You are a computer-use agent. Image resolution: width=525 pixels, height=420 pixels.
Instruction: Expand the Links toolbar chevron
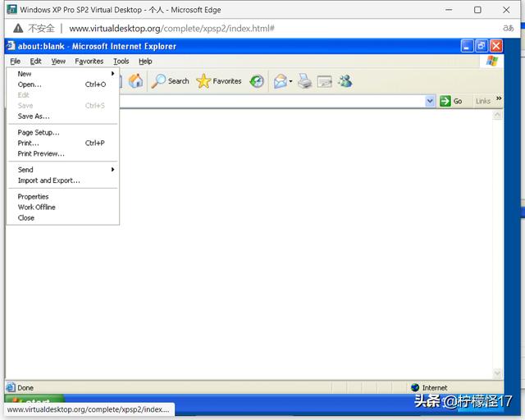pos(499,98)
